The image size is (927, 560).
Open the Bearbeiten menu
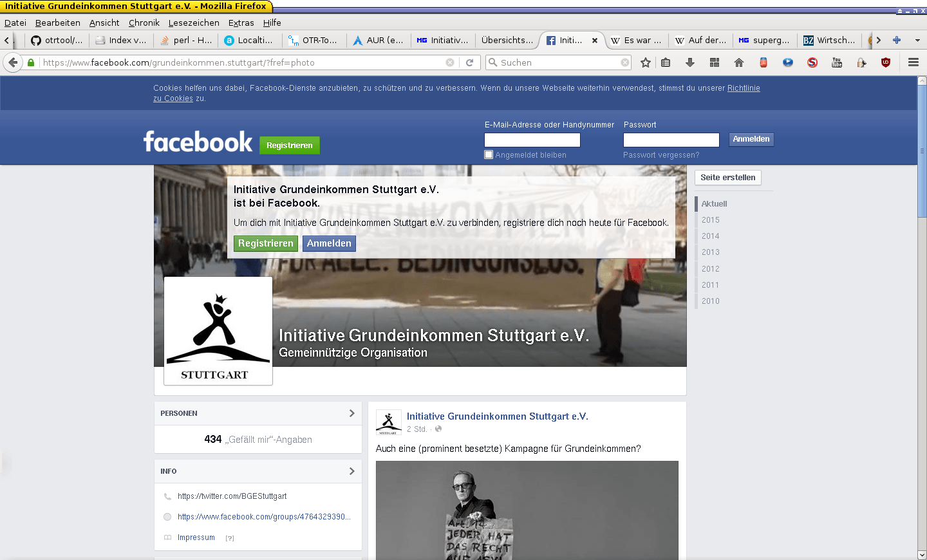point(58,23)
